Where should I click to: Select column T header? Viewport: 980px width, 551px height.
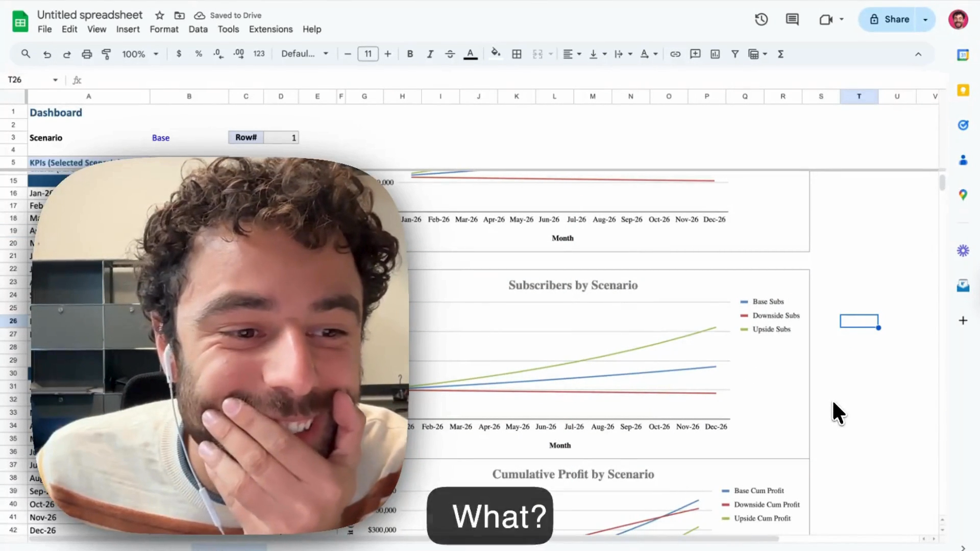point(859,96)
